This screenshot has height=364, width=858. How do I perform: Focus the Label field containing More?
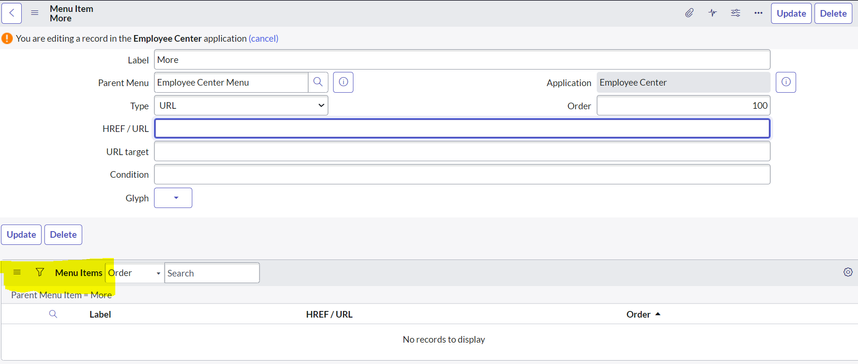pyautogui.click(x=462, y=59)
